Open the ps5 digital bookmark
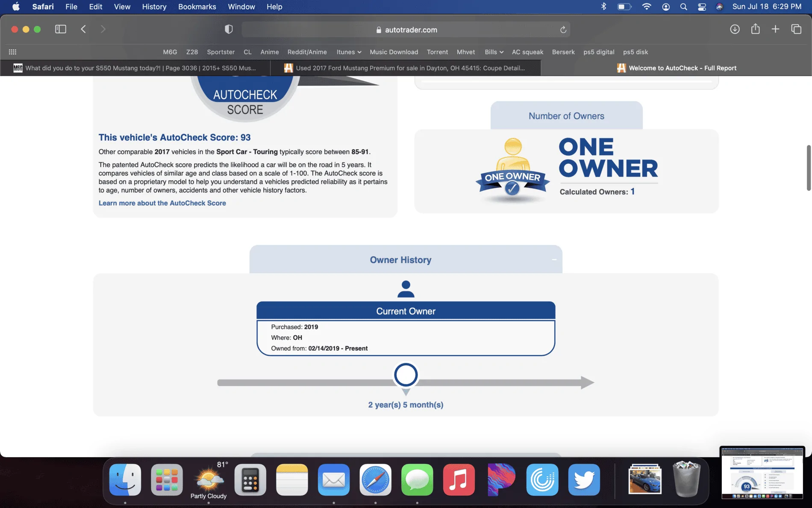Screen dimensions: 812x508 click(x=599, y=52)
